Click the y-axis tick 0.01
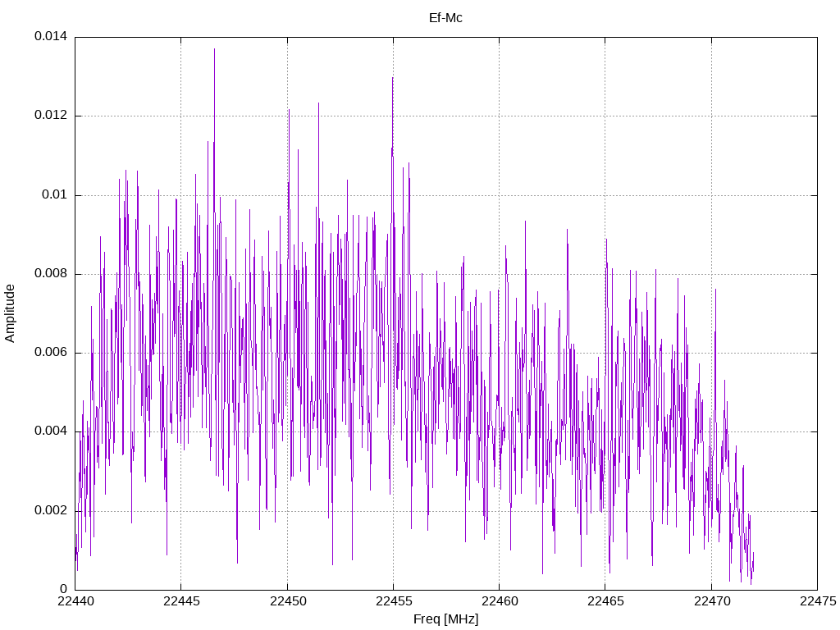 55,194
